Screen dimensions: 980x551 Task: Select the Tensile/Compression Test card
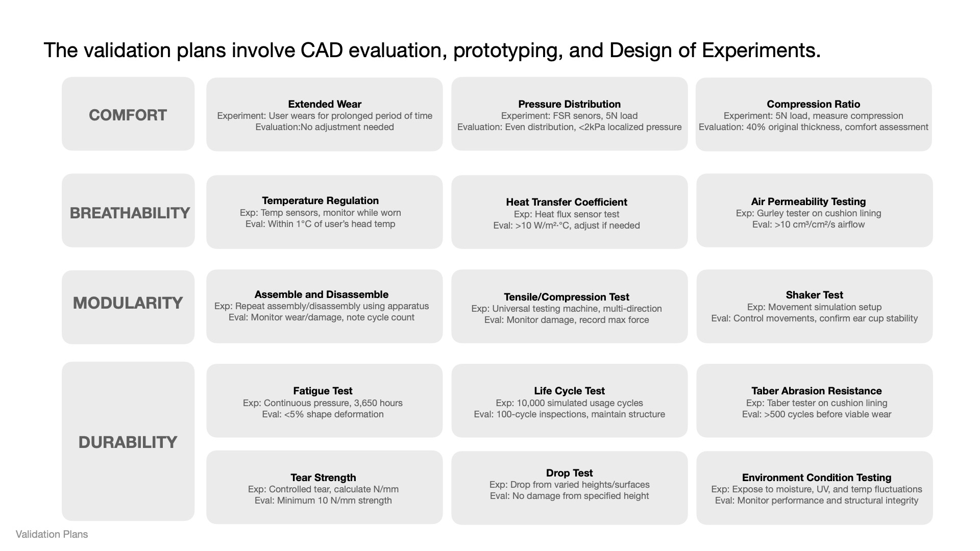click(x=569, y=306)
